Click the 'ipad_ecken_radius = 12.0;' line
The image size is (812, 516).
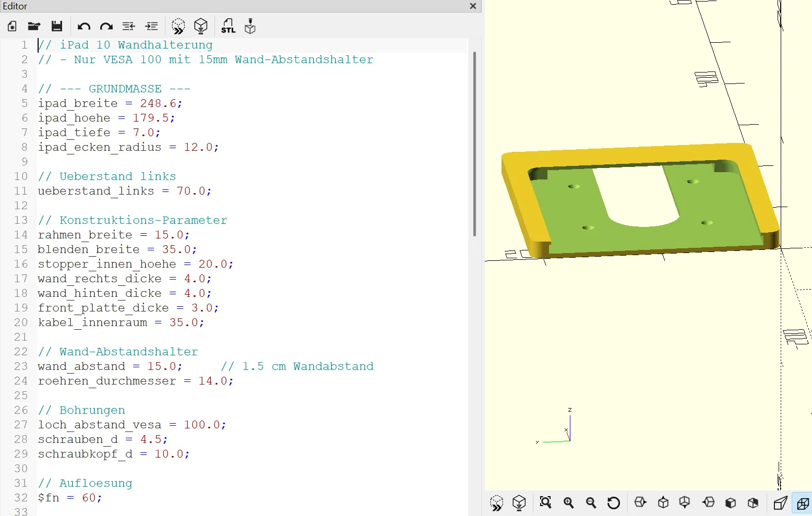(x=128, y=147)
